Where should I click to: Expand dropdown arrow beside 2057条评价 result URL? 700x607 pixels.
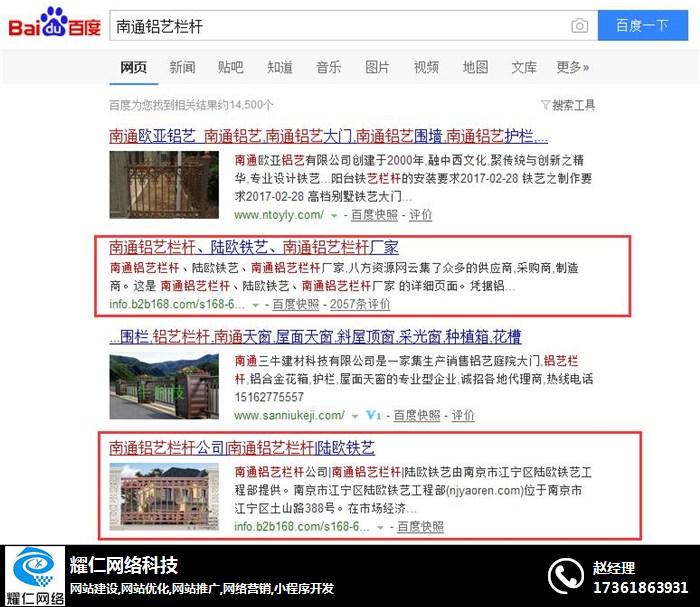(x=255, y=305)
